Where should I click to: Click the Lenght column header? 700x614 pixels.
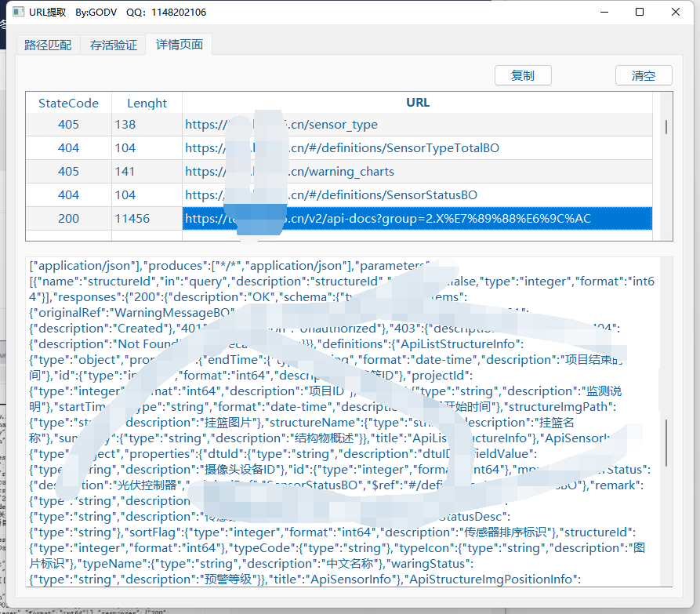coord(147,104)
